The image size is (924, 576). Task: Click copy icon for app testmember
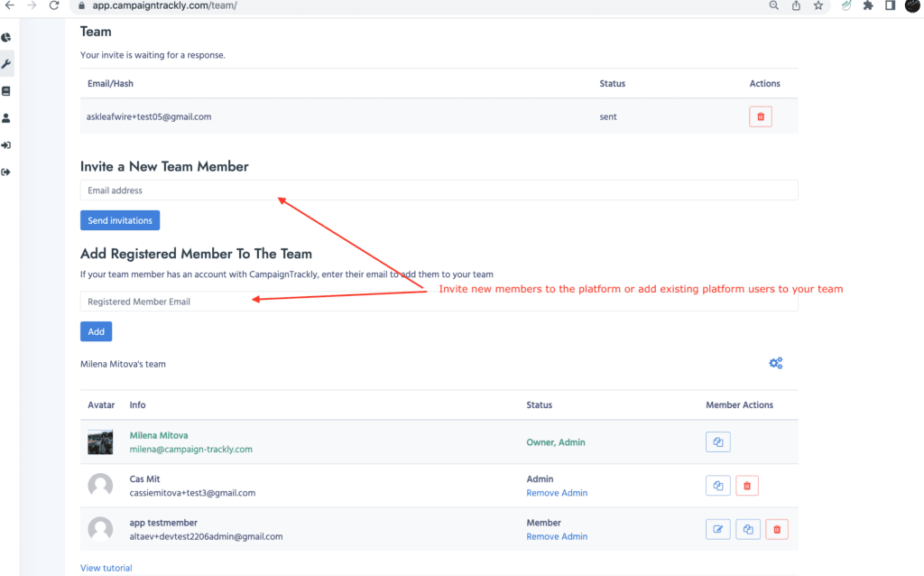pos(747,529)
